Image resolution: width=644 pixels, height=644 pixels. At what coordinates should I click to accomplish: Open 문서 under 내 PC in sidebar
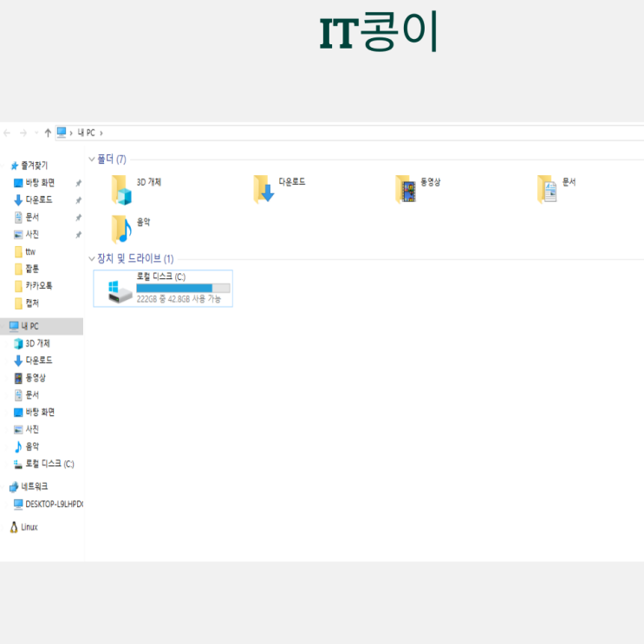(32, 395)
